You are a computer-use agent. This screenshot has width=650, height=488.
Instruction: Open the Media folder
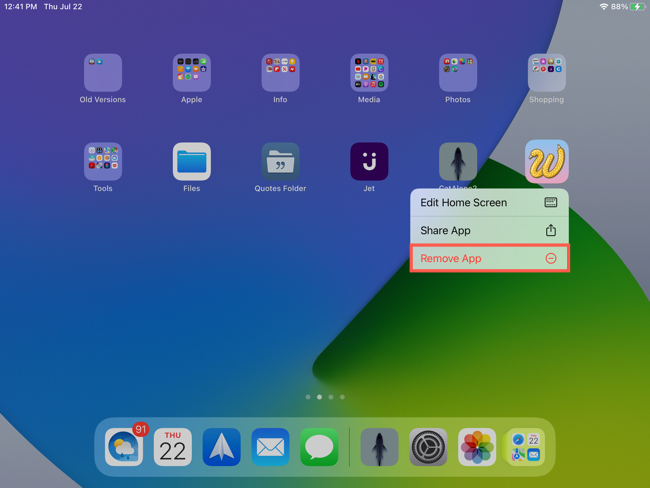click(369, 73)
